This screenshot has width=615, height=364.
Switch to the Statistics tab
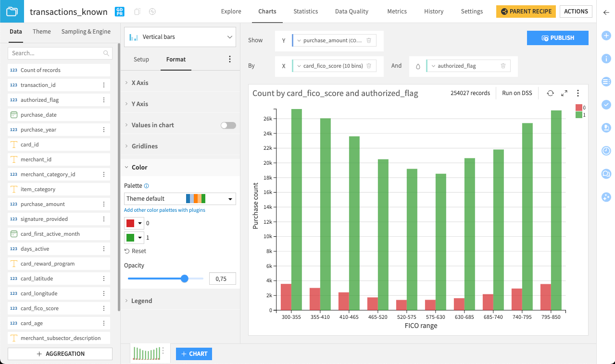305,11
